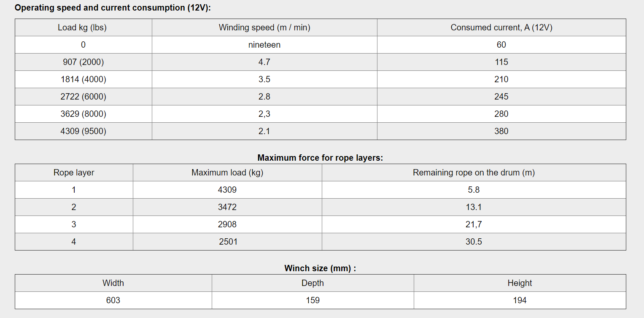644x318 pixels.
Task: Select the 'Load kg (lbs)' column header
Action: tap(82, 27)
